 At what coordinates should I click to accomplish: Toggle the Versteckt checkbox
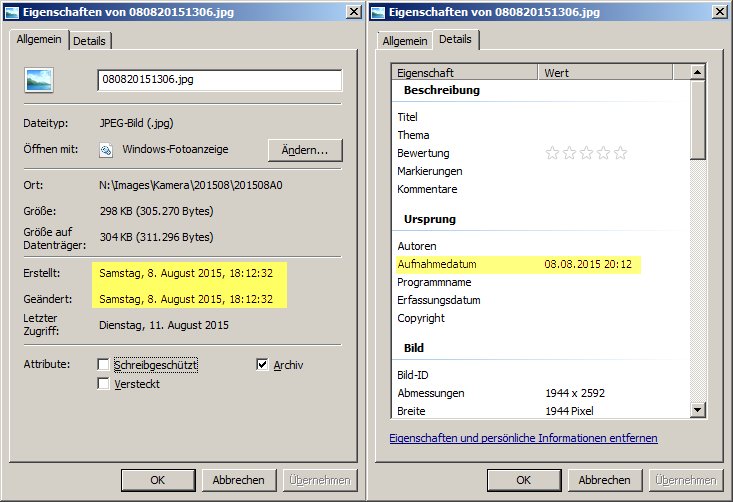pos(104,384)
